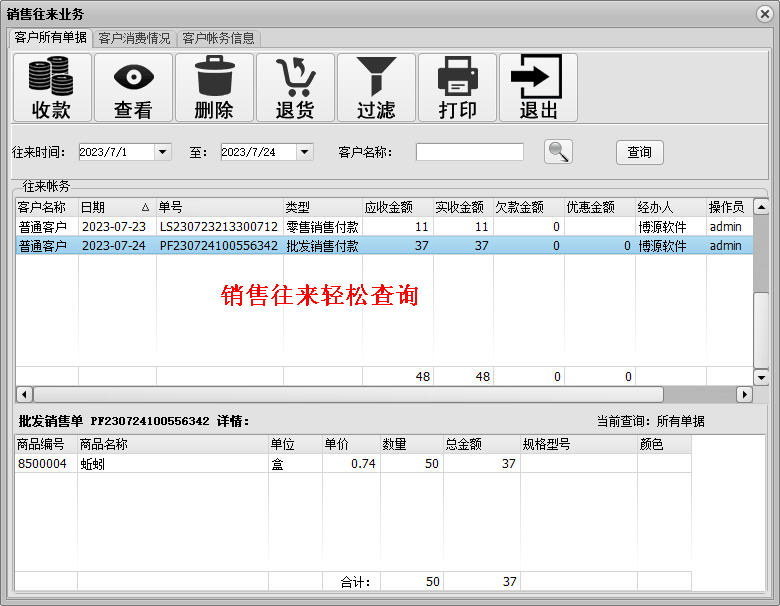The image size is (780, 606).
Task: Open the end date dropdown 2023/7/24
Action: coord(305,152)
